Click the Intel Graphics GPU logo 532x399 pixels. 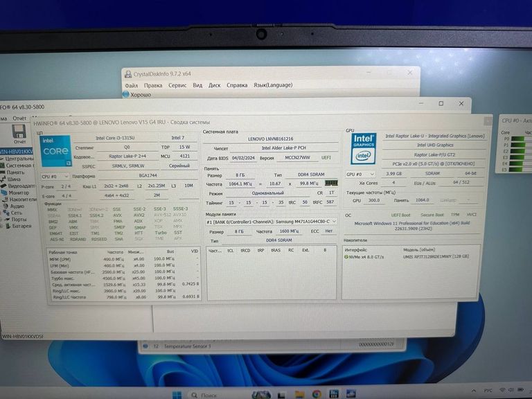(x=364, y=147)
